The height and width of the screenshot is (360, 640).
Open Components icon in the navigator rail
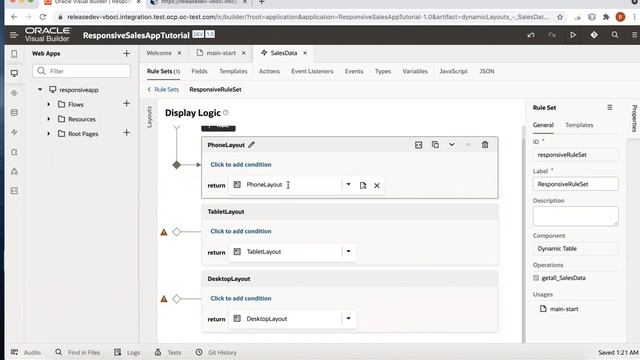click(x=14, y=152)
